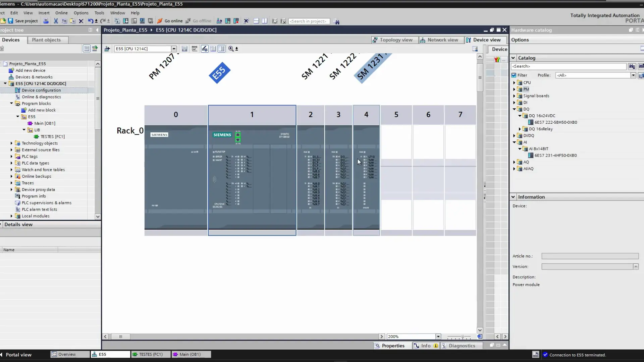
Task: Expand the DQ 16xRelay catalog folder
Action: [x=520, y=129]
